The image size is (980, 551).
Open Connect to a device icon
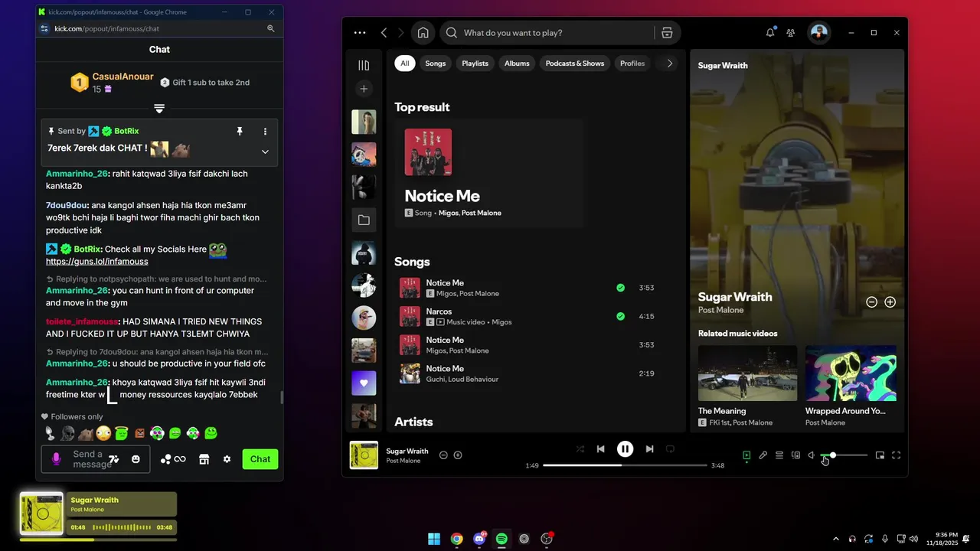(795, 455)
